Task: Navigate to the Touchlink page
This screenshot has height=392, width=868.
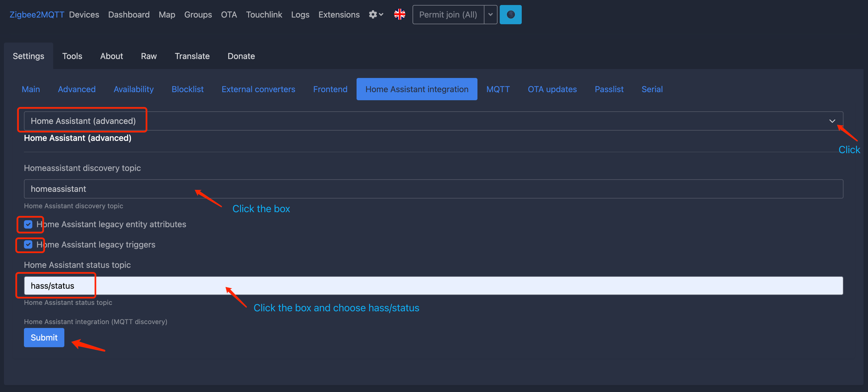Action: click(x=264, y=15)
